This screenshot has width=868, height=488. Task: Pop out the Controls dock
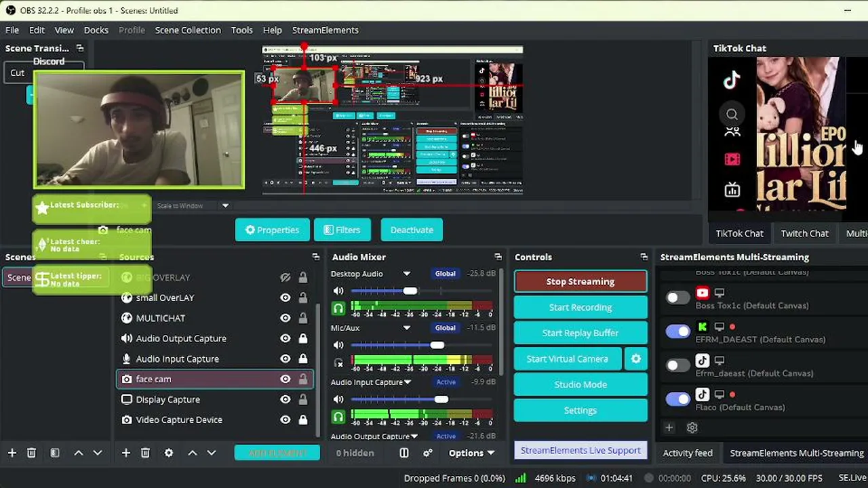coord(644,257)
